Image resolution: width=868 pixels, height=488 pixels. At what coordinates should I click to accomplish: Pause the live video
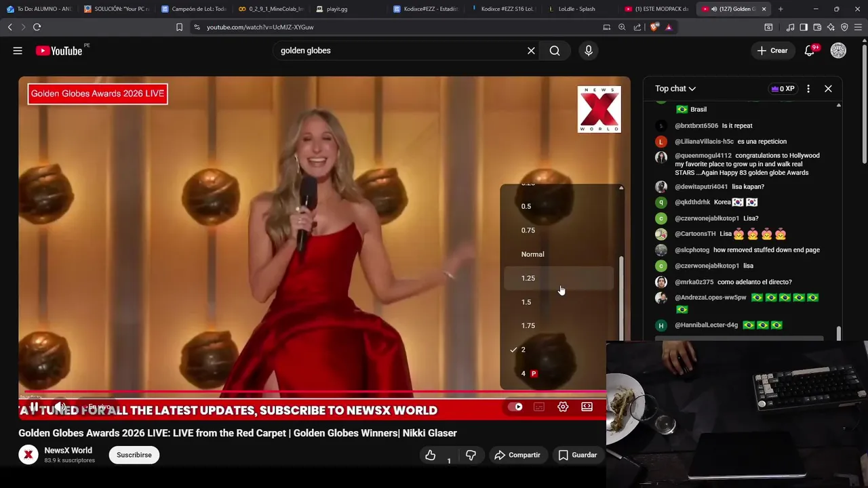[34, 407]
